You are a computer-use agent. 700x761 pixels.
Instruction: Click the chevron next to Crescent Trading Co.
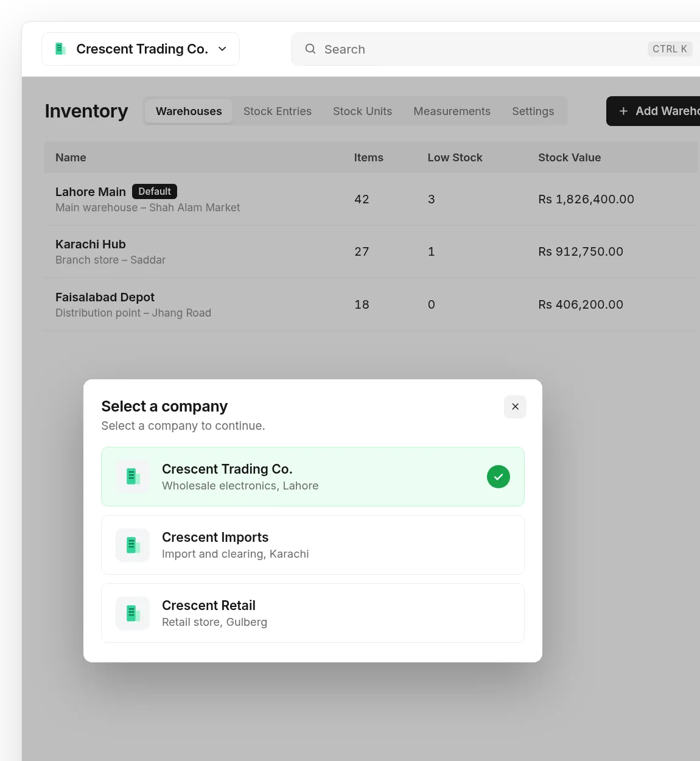pyautogui.click(x=223, y=49)
